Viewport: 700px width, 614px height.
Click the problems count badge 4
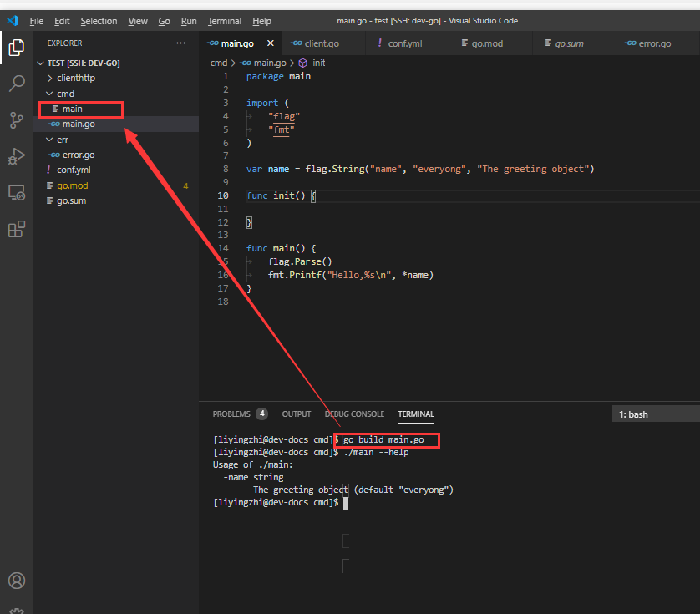coord(262,414)
